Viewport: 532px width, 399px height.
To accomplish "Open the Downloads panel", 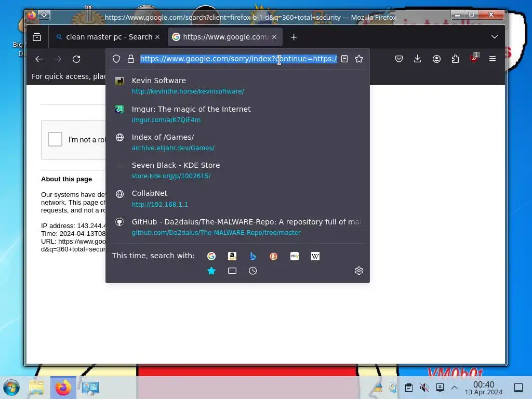I will coord(418,59).
